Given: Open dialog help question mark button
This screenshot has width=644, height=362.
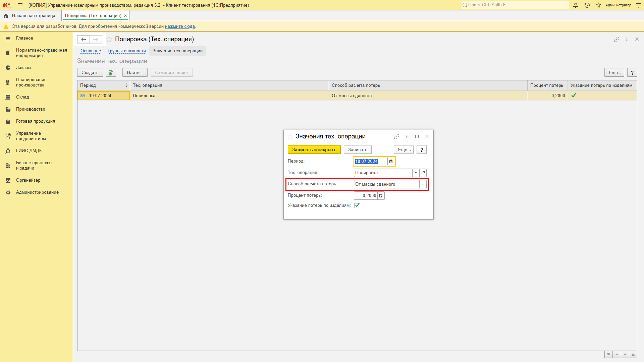Looking at the screenshot, I should click(422, 149).
